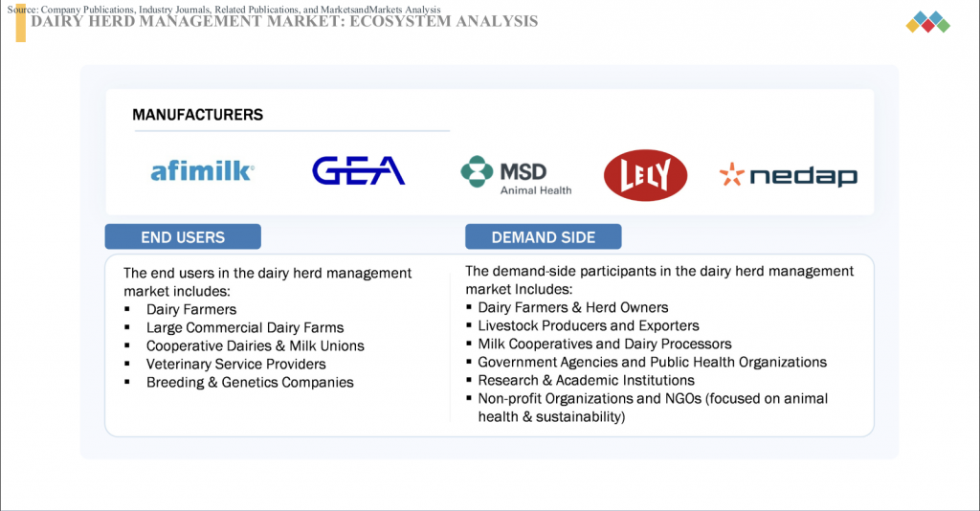Click the Dairy Farmers bullet item

tap(190, 309)
